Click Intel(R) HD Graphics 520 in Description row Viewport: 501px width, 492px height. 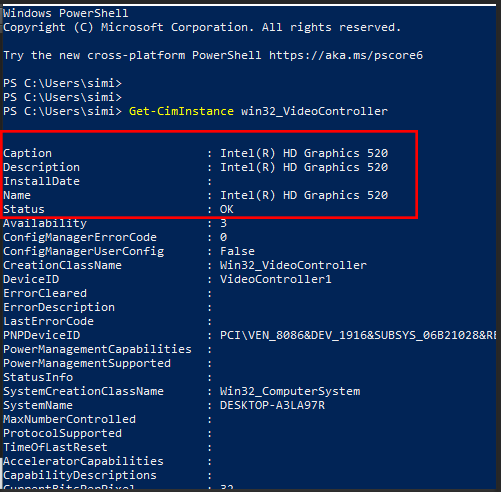(304, 167)
